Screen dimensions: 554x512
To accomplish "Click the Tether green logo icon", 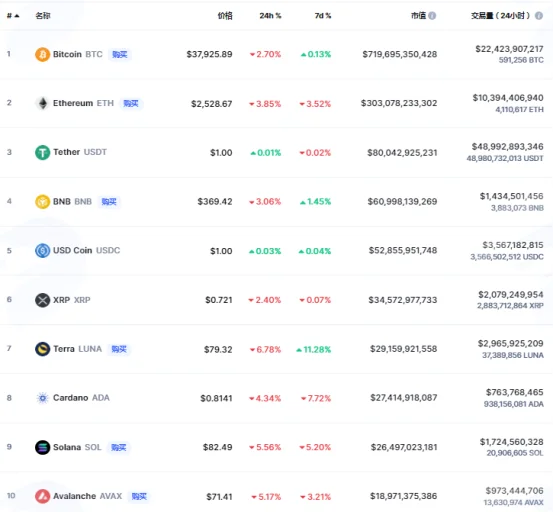I will click(42, 153).
